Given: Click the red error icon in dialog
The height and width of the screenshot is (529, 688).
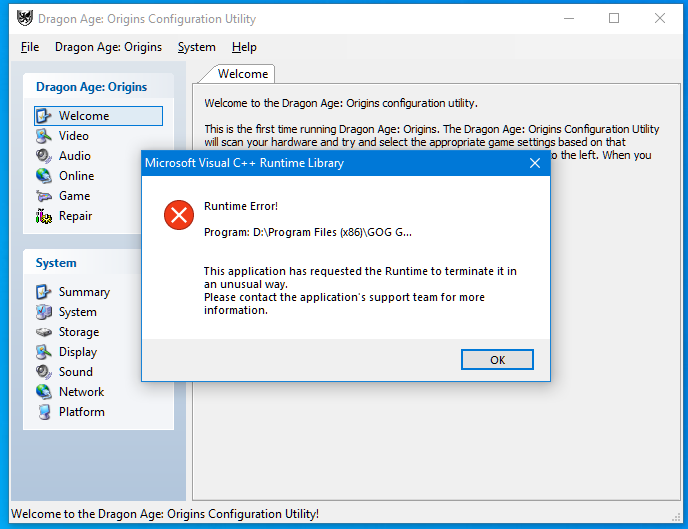Looking at the screenshot, I should click(179, 215).
